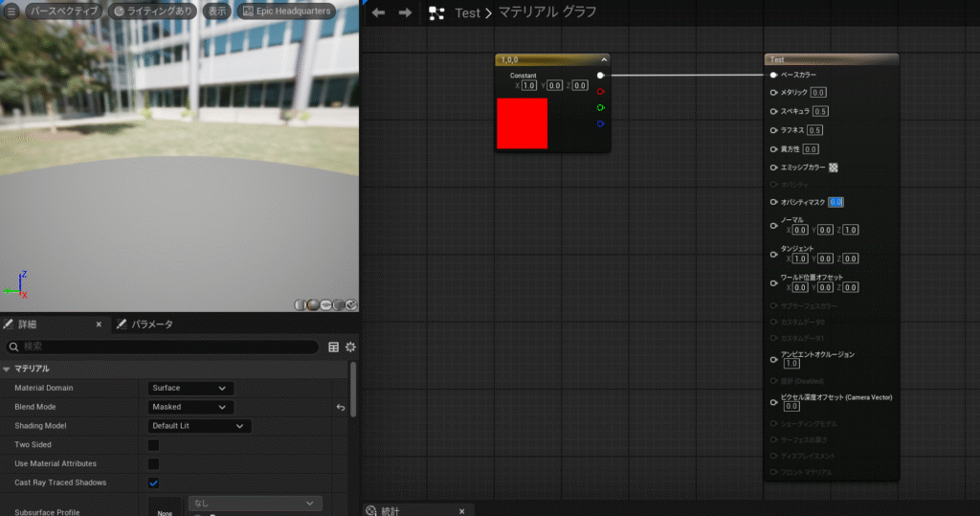
Task: Click the マテリアル グラフ breadcrumb
Action: tap(546, 12)
